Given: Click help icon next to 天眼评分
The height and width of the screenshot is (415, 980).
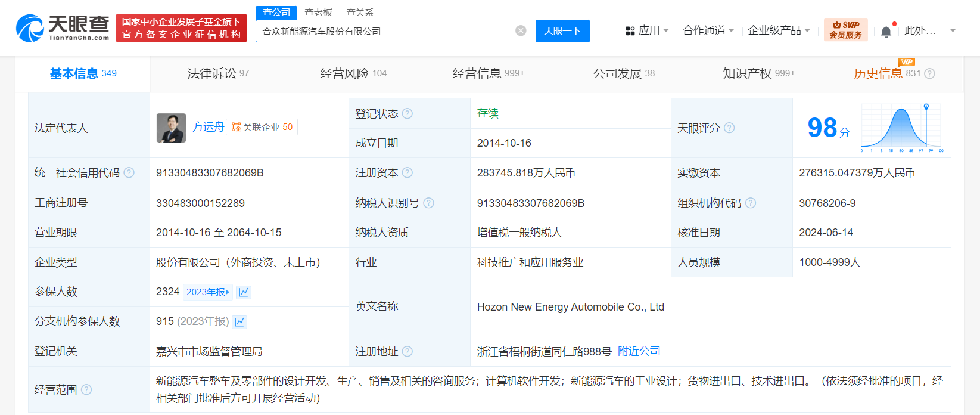Looking at the screenshot, I should [729, 128].
